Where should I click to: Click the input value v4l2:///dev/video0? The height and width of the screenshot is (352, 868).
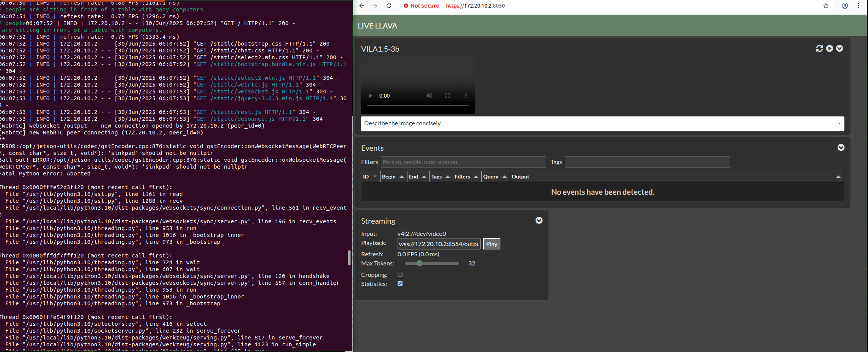point(422,234)
